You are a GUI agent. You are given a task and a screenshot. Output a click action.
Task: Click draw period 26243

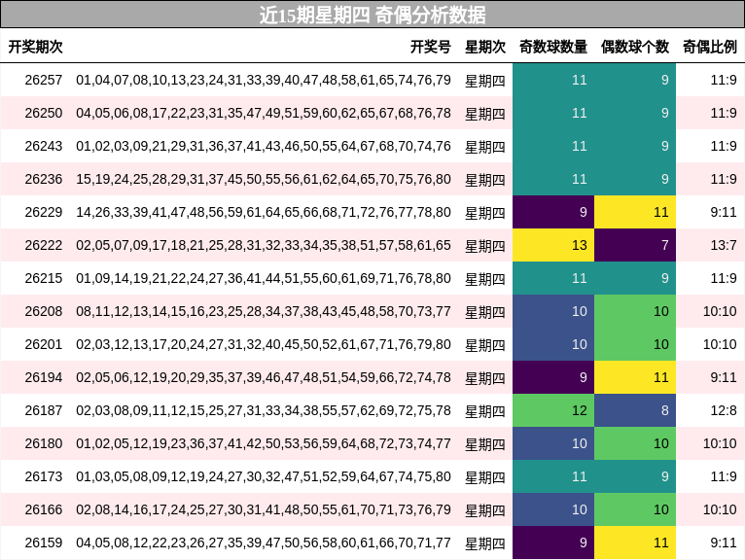[44, 146]
